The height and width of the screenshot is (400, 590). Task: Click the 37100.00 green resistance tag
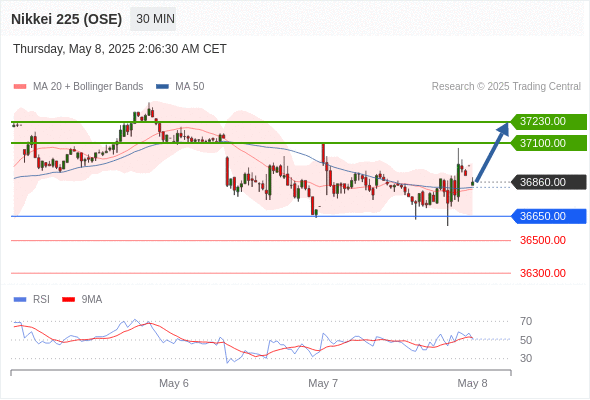(549, 143)
